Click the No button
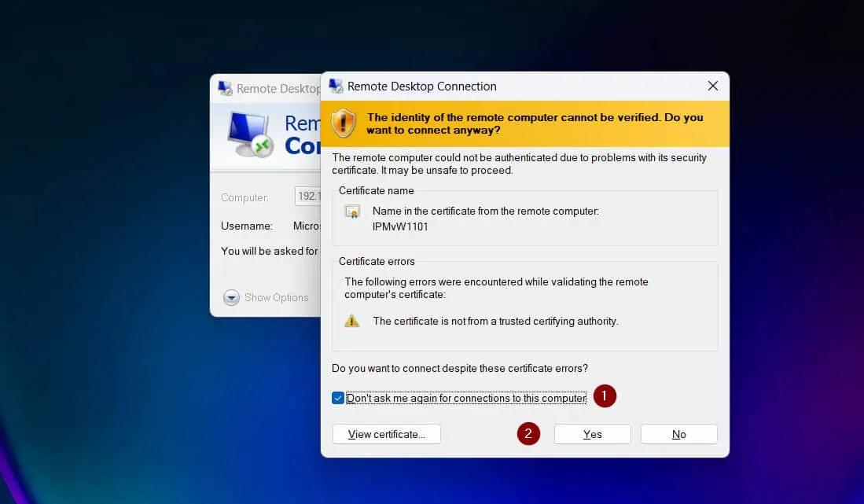864x504 pixels. 679,435
